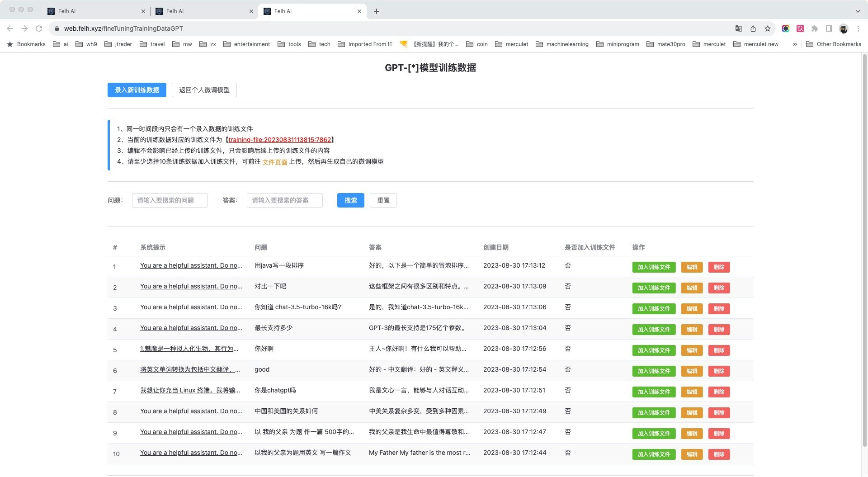Screen dimensions: 868x477
Task: Open the user profile avatar
Action: 844,28
